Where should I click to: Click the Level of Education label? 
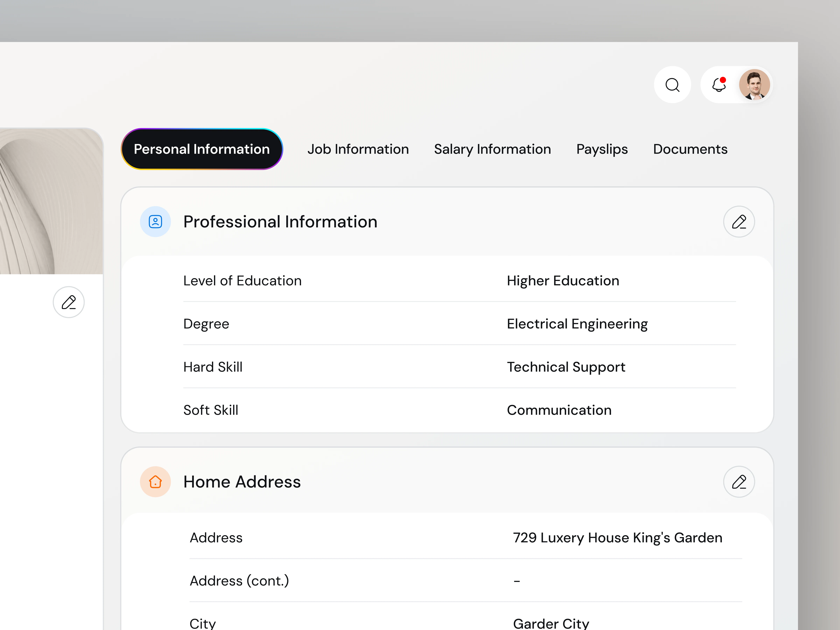[242, 281]
